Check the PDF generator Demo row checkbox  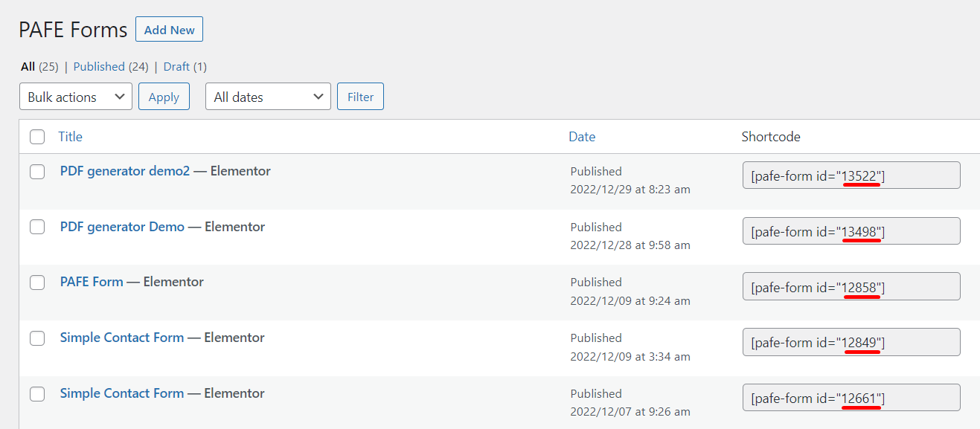coord(37,227)
